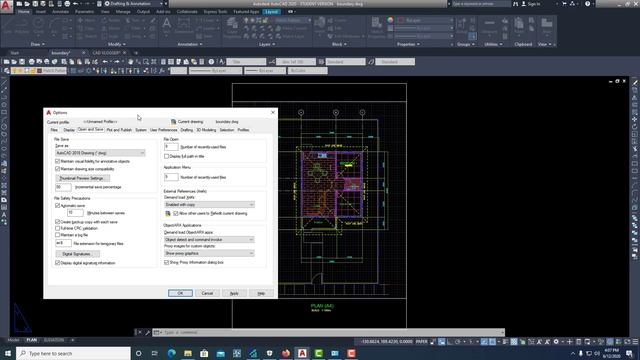Toggle Allow other users to Refedit current drawing
The width and height of the screenshot is (640, 360).
(176, 213)
